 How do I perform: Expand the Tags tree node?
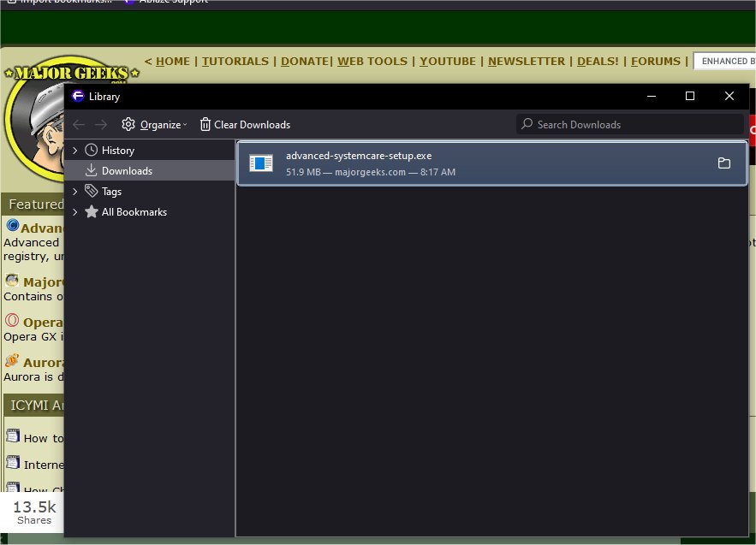(74, 192)
